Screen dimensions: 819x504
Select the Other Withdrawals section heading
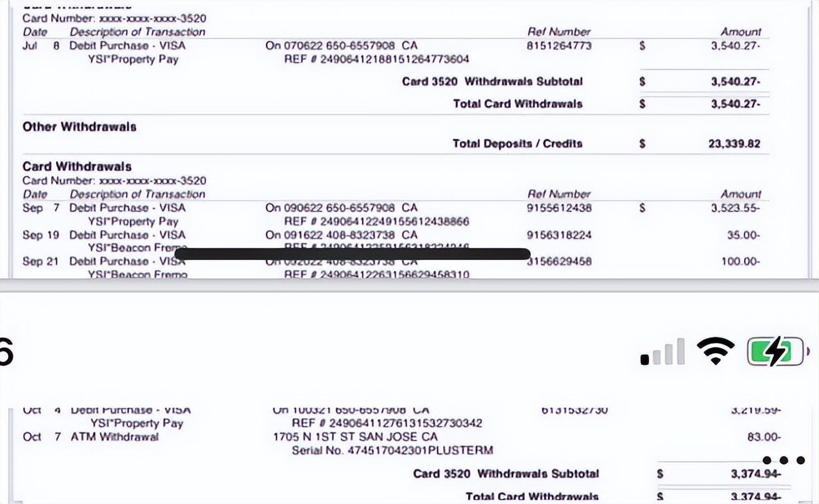click(x=79, y=127)
